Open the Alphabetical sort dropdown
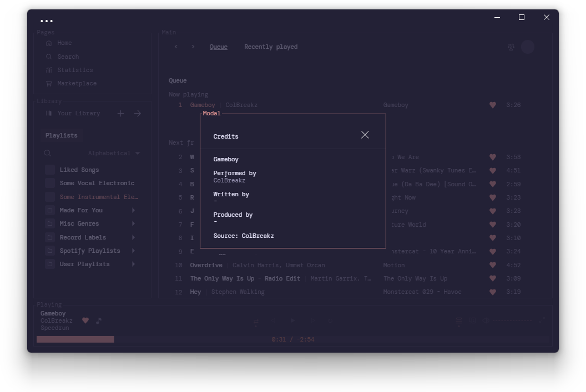This screenshot has height=392, width=586. pos(114,153)
